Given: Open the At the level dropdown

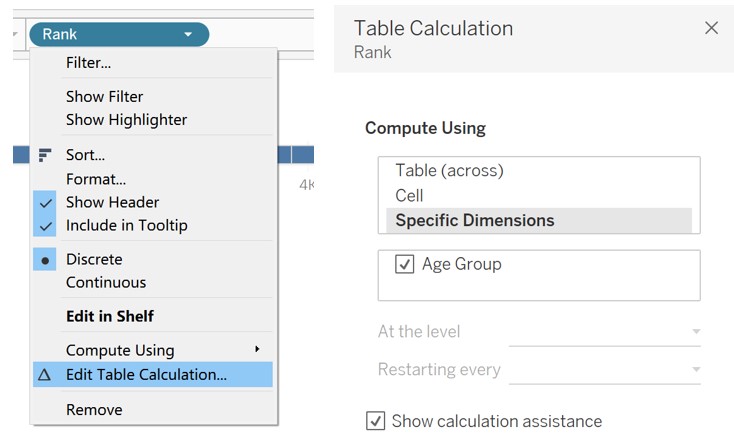Looking at the screenshot, I should (604, 332).
